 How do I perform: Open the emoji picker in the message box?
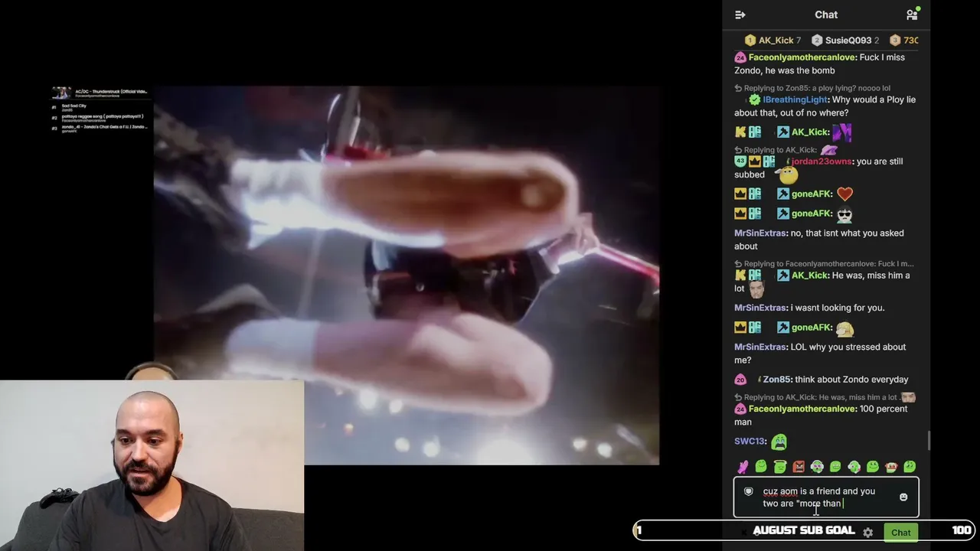click(x=903, y=497)
